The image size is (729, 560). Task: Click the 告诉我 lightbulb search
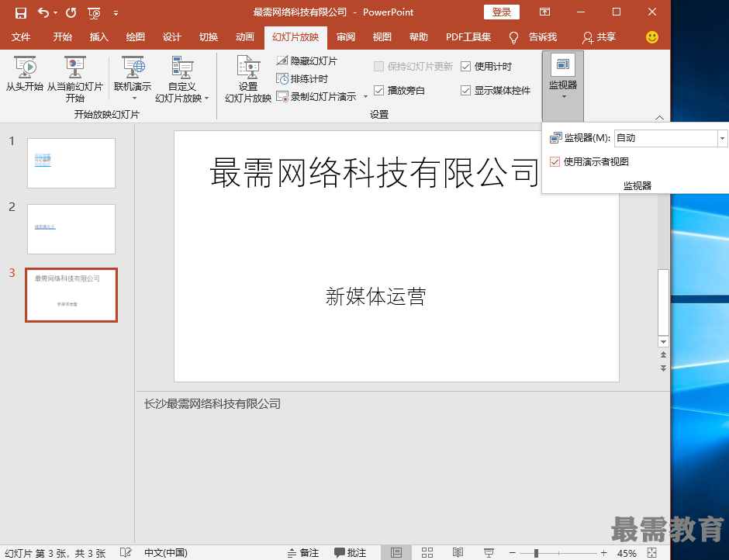533,37
